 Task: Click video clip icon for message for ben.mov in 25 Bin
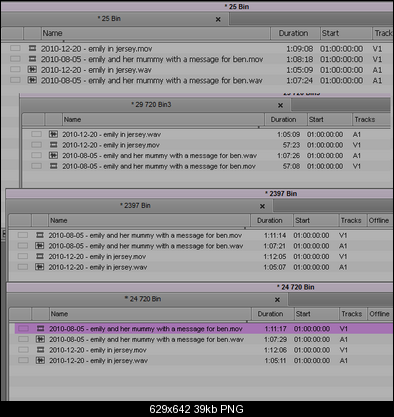click(32, 59)
